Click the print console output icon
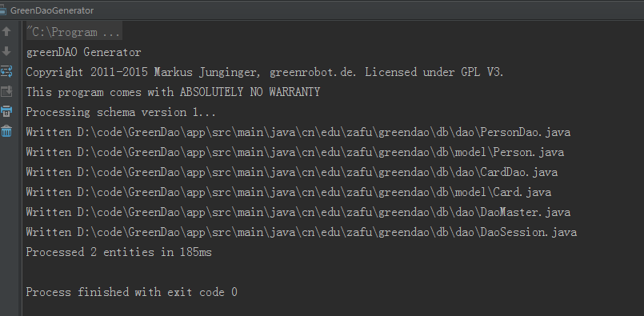 6,111
